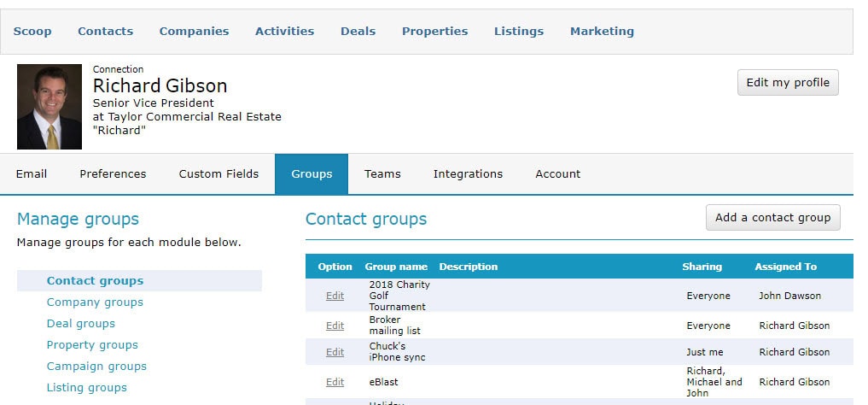868x405 pixels.
Task: Click the Richard Gibson name heading
Action: (160, 86)
